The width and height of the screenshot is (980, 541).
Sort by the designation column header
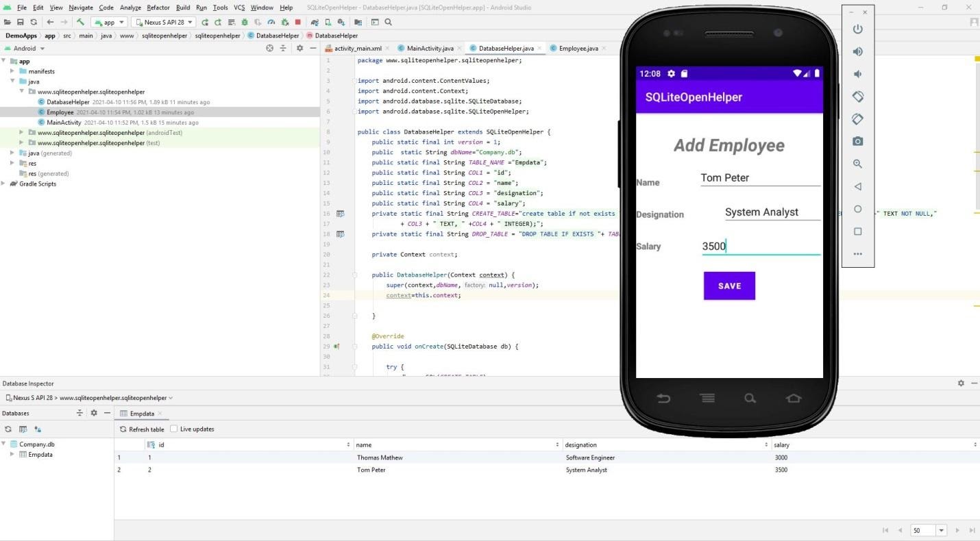click(x=667, y=445)
